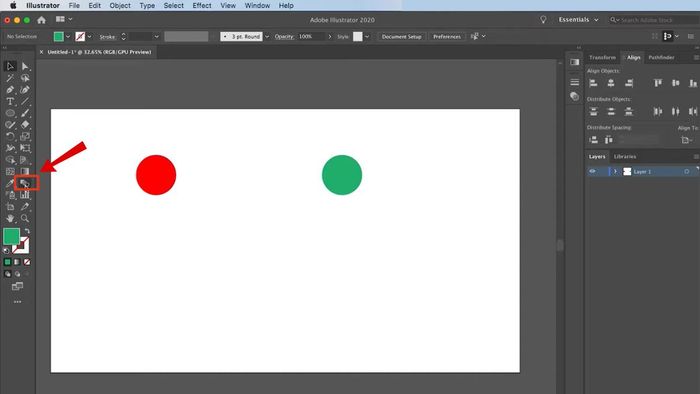Select the Zoom tool
The height and width of the screenshot is (394, 700).
(x=25, y=219)
